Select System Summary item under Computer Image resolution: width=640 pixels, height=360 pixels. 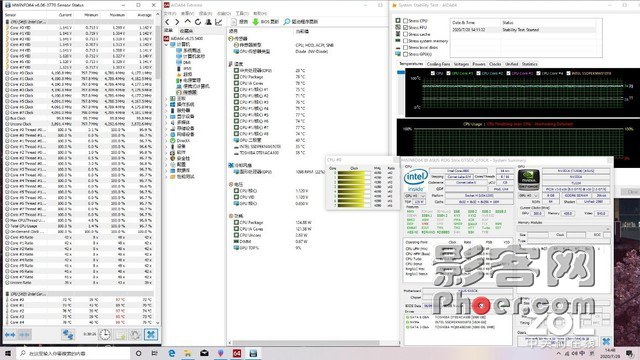click(189, 50)
